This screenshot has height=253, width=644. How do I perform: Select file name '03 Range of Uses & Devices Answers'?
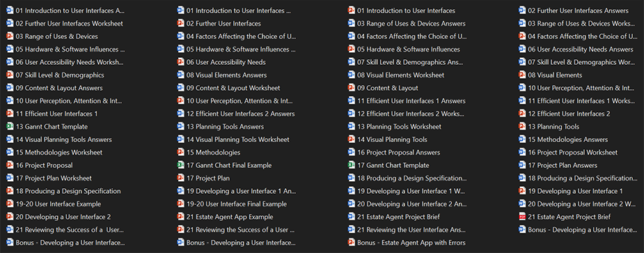[x=411, y=24]
